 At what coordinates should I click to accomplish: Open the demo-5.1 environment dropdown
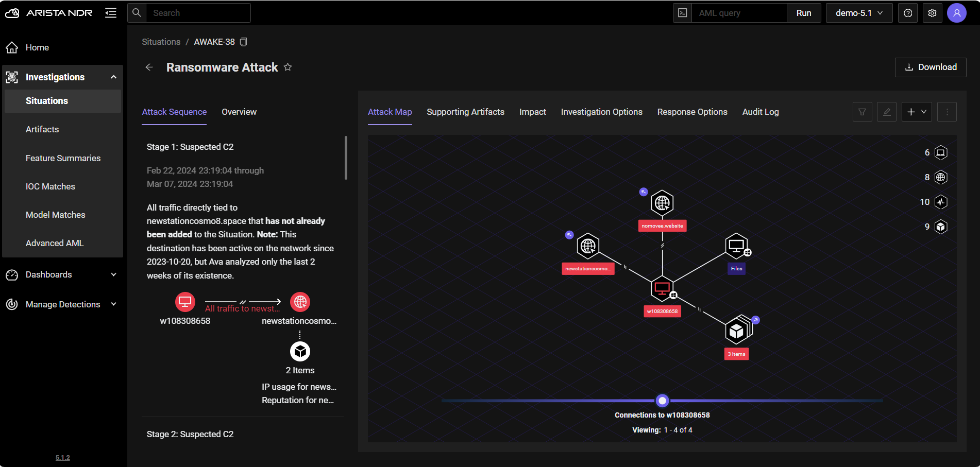859,13
